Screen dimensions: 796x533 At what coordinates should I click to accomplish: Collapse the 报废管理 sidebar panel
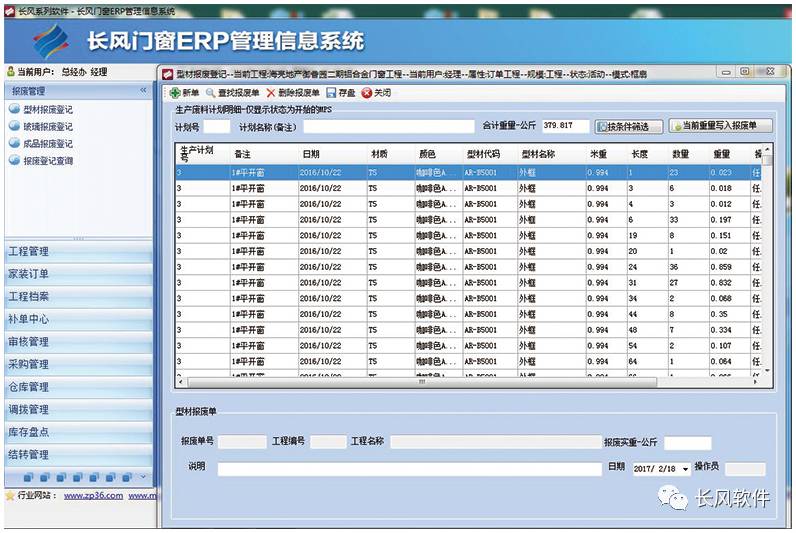(142, 91)
